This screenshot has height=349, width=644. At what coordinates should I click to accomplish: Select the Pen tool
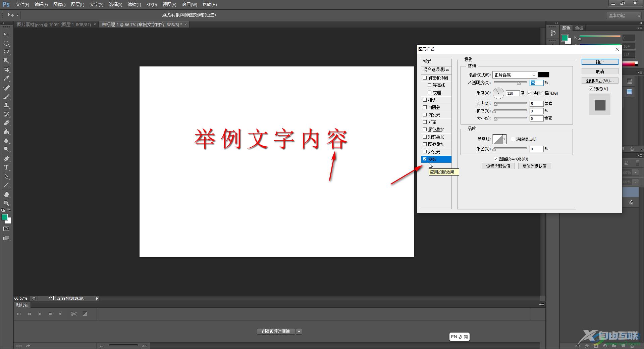(6, 159)
